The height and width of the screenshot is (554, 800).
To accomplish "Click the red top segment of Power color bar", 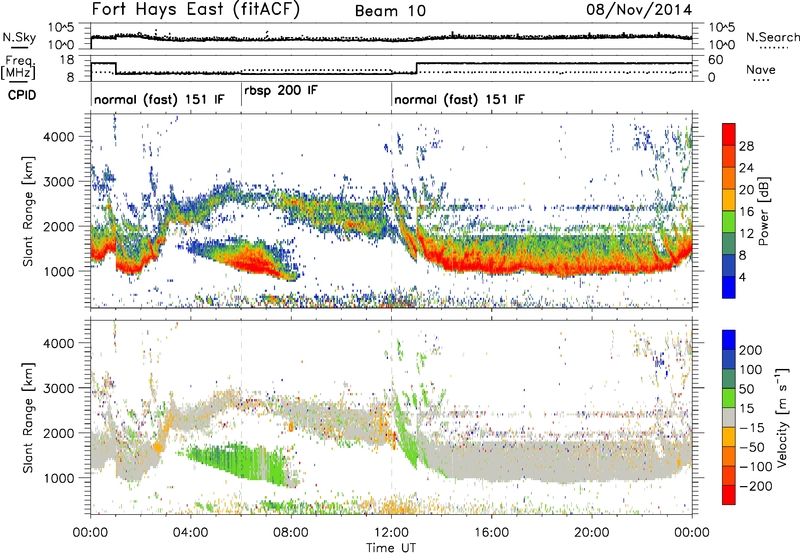I will tap(729, 134).
